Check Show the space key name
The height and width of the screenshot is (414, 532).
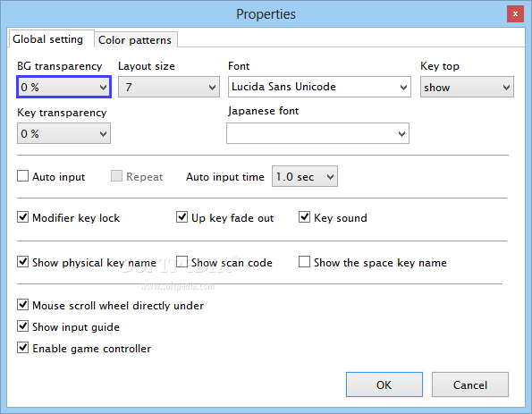(x=304, y=262)
